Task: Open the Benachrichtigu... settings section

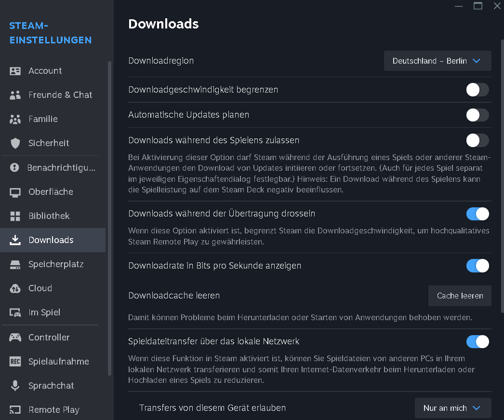Action: coord(53,167)
